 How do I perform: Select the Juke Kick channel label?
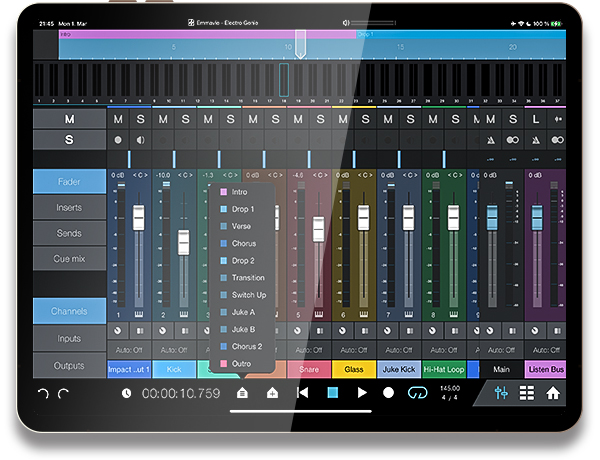coord(399,369)
